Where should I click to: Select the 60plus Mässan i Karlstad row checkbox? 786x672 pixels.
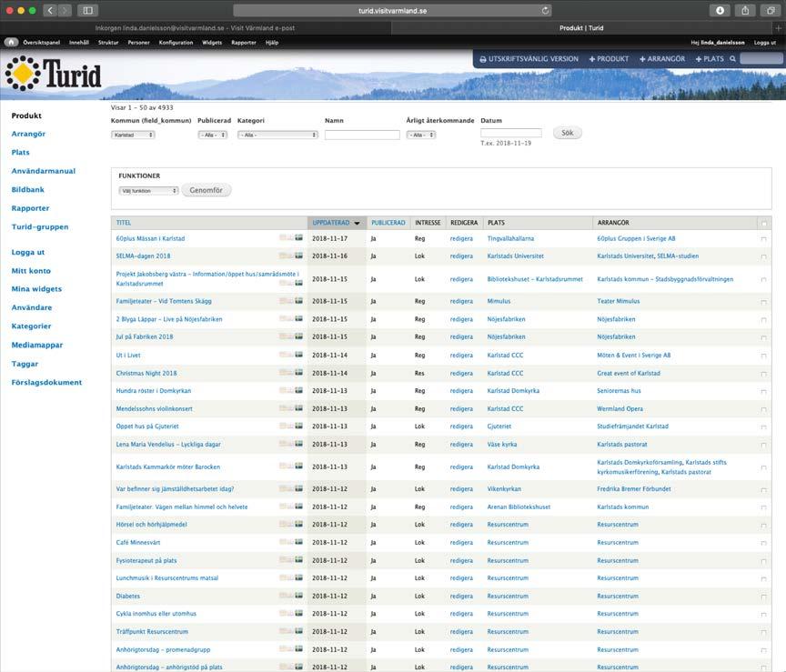[x=763, y=239]
